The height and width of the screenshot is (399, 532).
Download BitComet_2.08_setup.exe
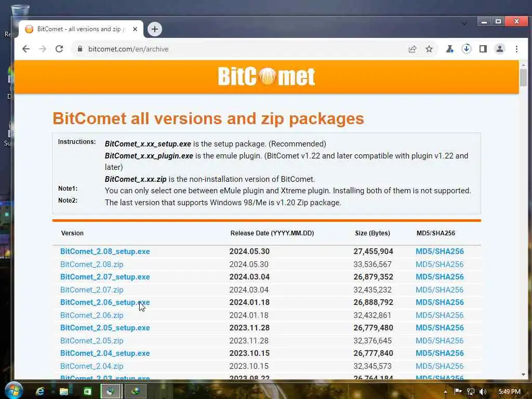coord(105,251)
